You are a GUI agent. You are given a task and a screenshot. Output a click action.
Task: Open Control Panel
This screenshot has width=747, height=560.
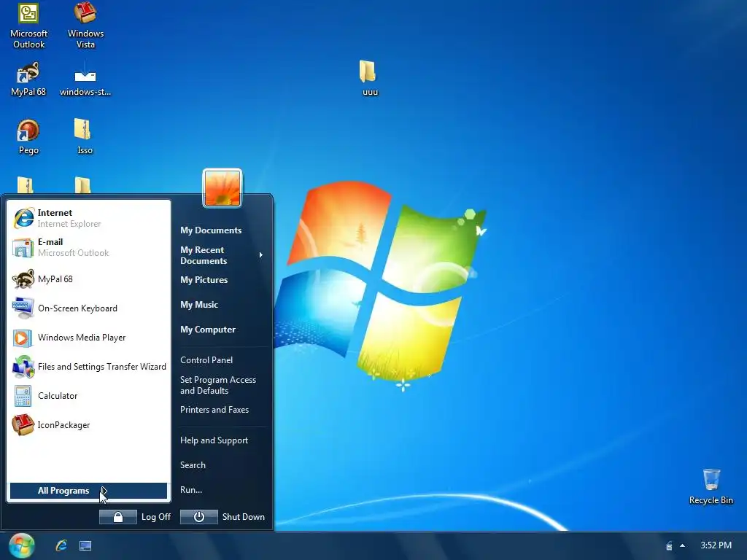(x=206, y=360)
